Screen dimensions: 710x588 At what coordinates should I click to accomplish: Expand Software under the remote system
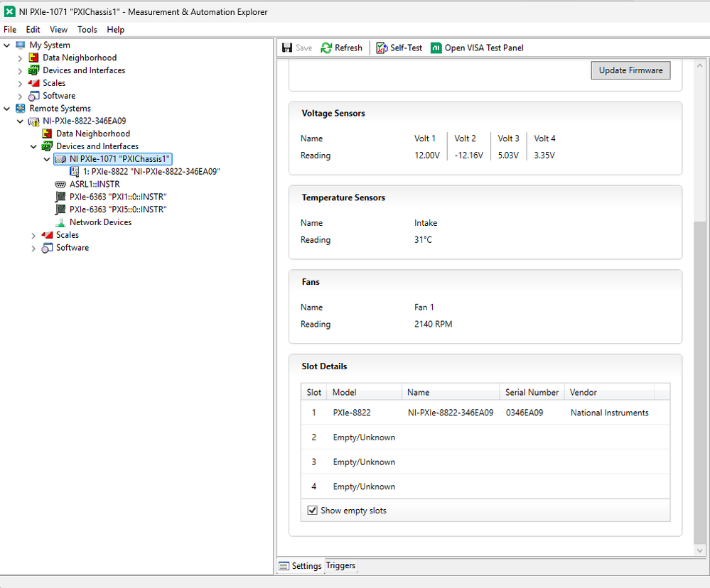coord(33,249)
